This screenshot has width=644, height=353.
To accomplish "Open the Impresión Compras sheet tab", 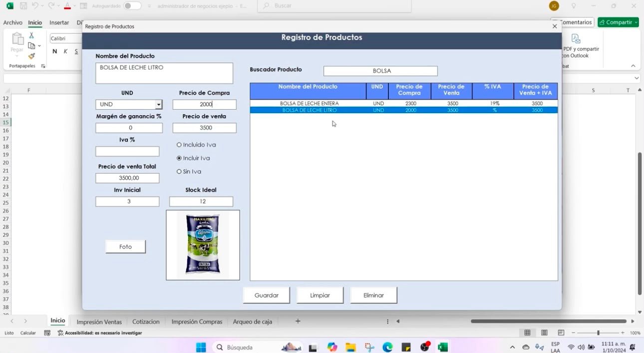I will pos(197,322).
